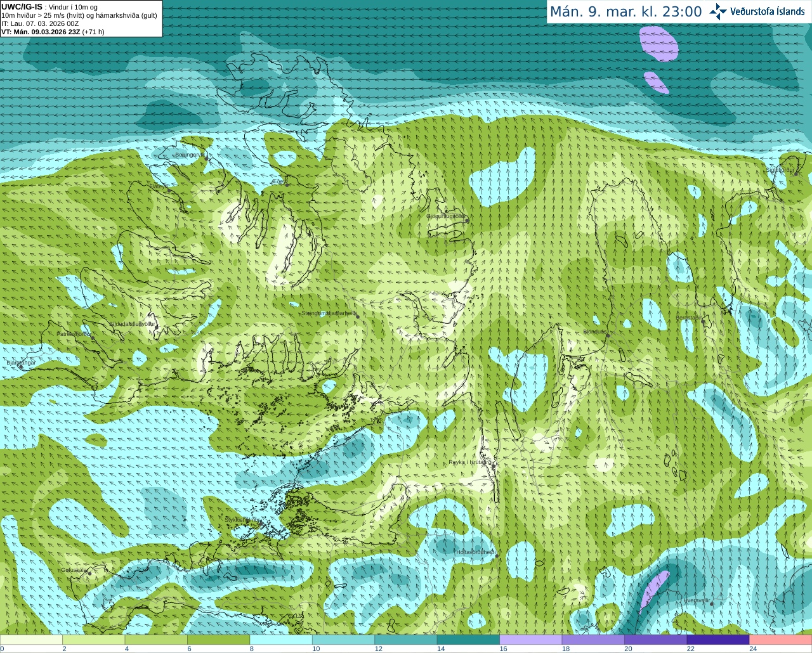Click the Gufuskálar station label
The width and height of the screenshot is (812, 653).
pyautogui.click(x=74, y=570)
